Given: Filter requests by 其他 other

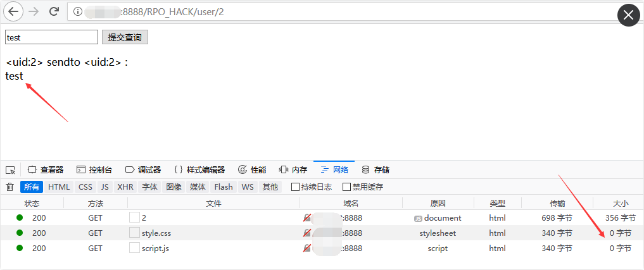Looking at the screenshot, I should pos(270,187).
